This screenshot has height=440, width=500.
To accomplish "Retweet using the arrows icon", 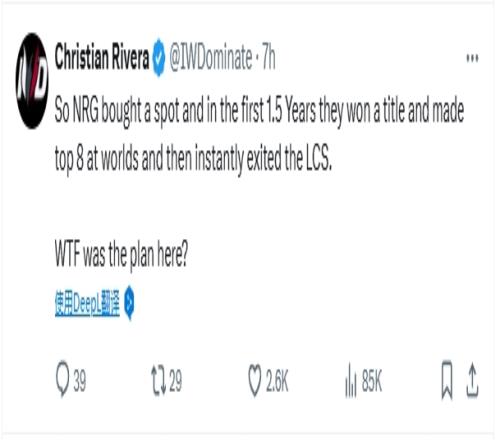I will (x=159, y=381).
